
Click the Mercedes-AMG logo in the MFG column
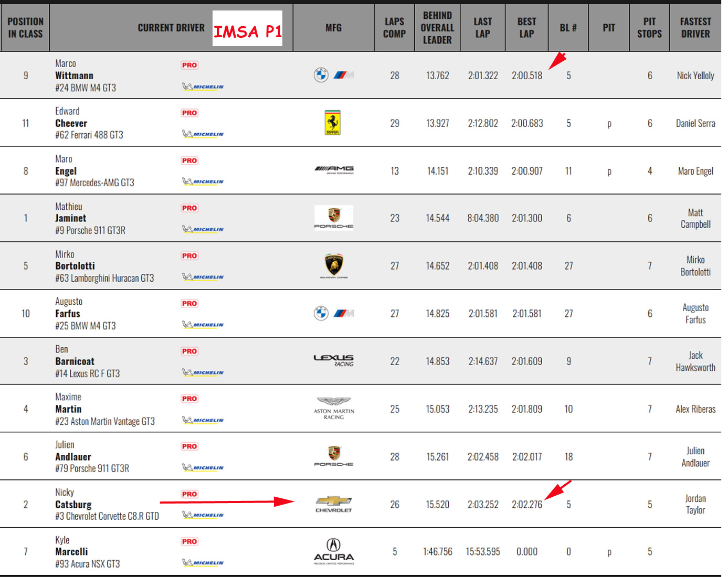(x=334, y=170)
